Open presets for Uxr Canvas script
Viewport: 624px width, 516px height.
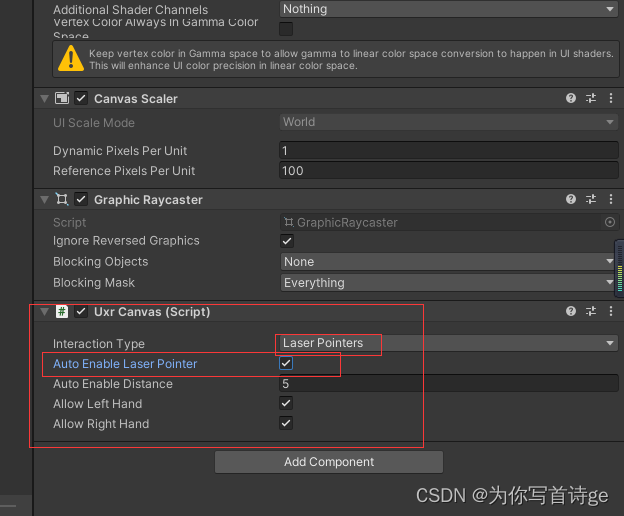tap(591, 311)
